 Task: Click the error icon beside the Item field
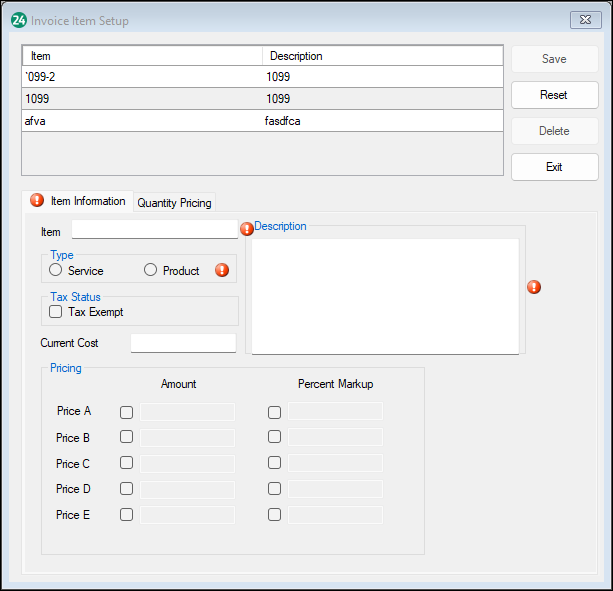pos(247,229)
